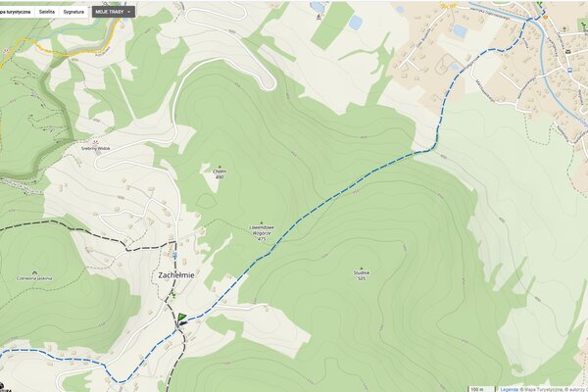Screen dimensions: 588x392
Task: Click the post office icon in town
Action: tap(568, 51)
